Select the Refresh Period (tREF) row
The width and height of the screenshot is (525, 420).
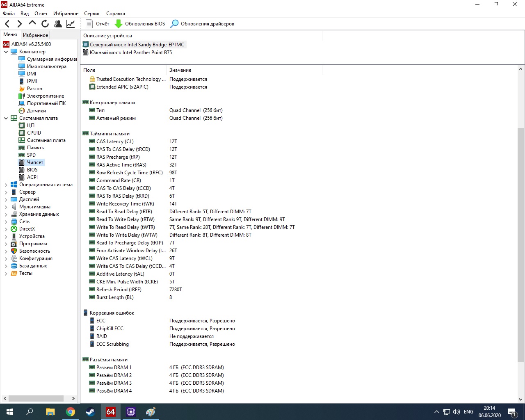click(x=299, y=290)
